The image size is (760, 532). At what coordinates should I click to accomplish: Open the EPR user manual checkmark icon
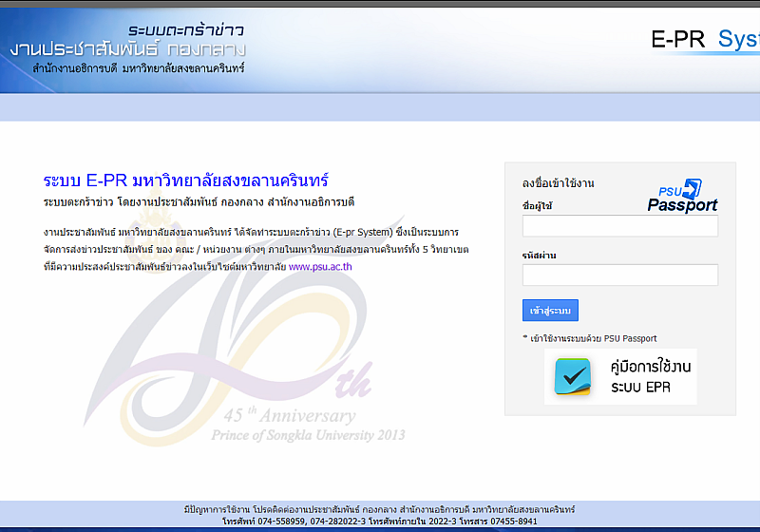[573, 376]
